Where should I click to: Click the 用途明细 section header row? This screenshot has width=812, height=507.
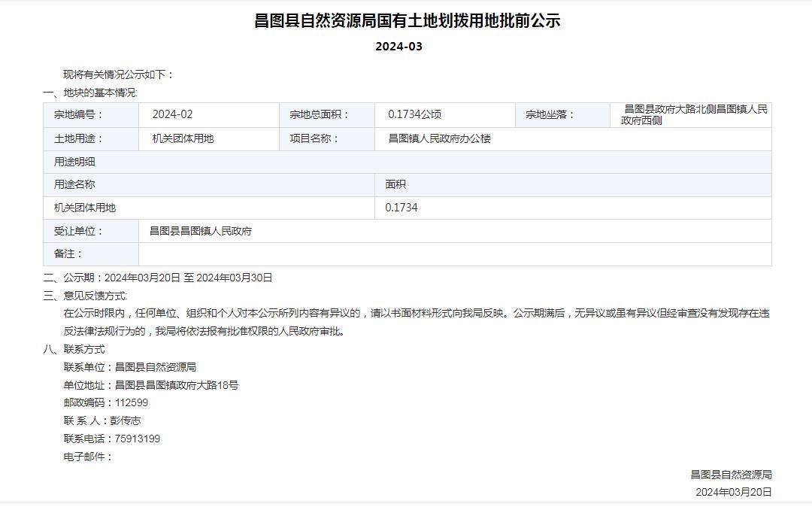[x=75, y=162]
